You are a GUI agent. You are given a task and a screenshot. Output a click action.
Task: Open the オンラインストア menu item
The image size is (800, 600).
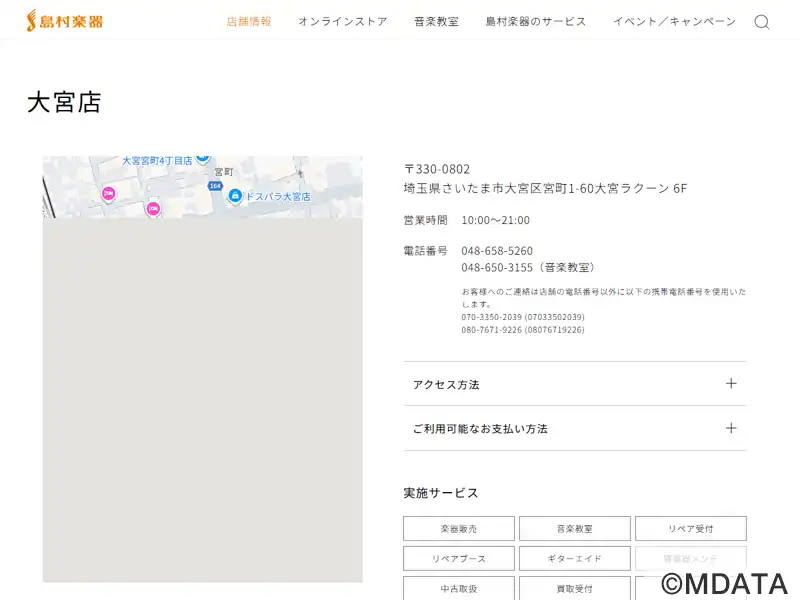coord(342,22)
